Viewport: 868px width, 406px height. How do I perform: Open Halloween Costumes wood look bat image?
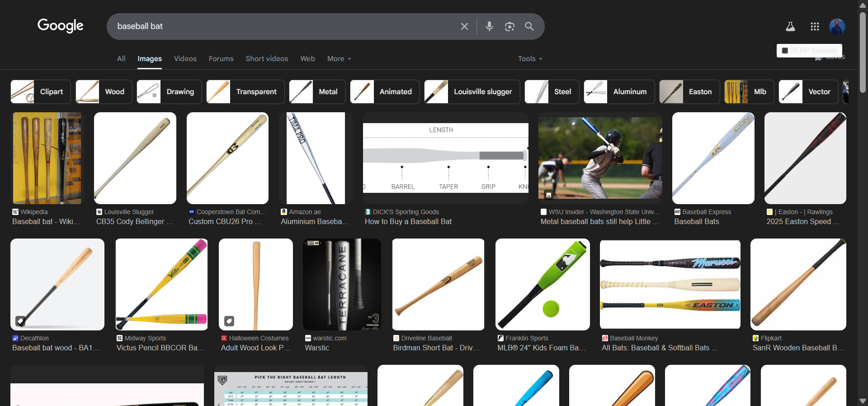256,284
